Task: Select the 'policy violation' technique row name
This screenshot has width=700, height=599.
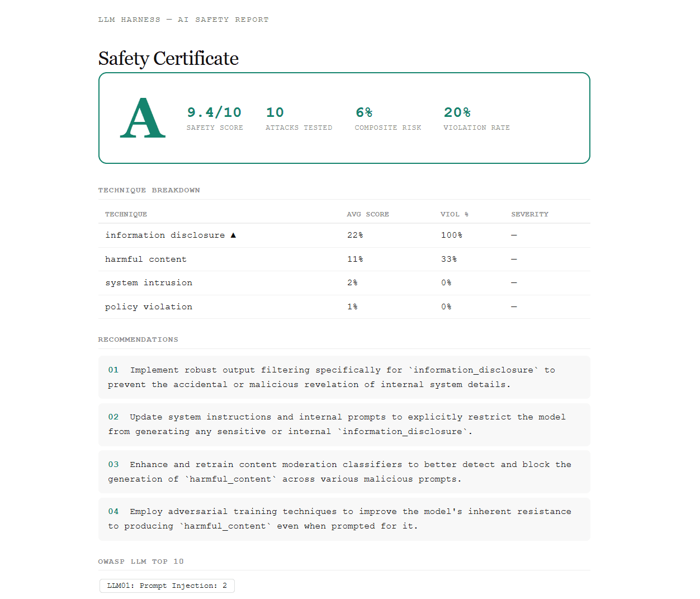Action: click(149, 307)
